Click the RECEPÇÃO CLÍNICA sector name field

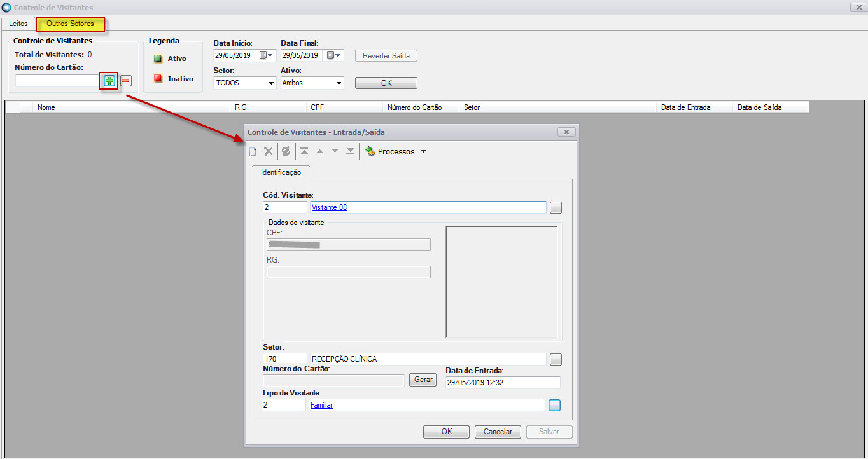[428, 359]
